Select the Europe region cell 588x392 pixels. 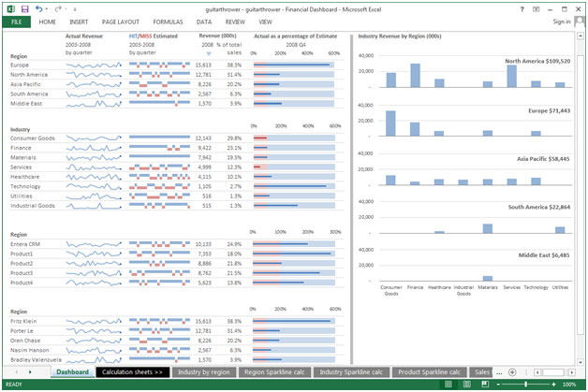point(20,65)
